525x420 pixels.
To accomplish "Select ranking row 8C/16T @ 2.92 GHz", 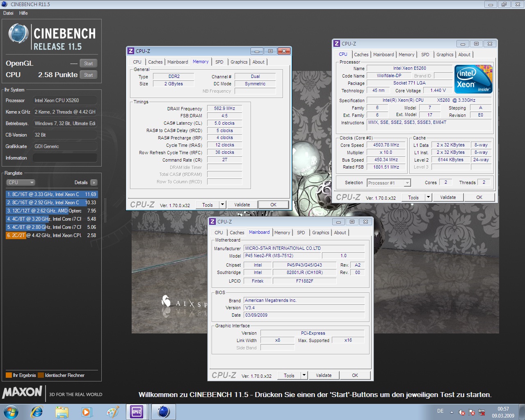I will tap(52, 203).
